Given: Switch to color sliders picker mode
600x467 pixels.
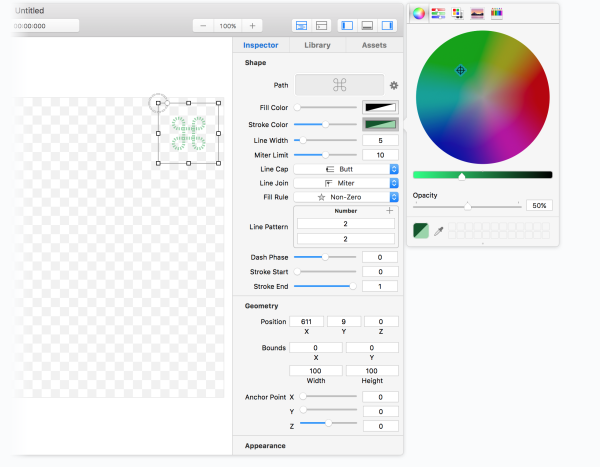Looking at the screenshot, I should tap(437, 13).
